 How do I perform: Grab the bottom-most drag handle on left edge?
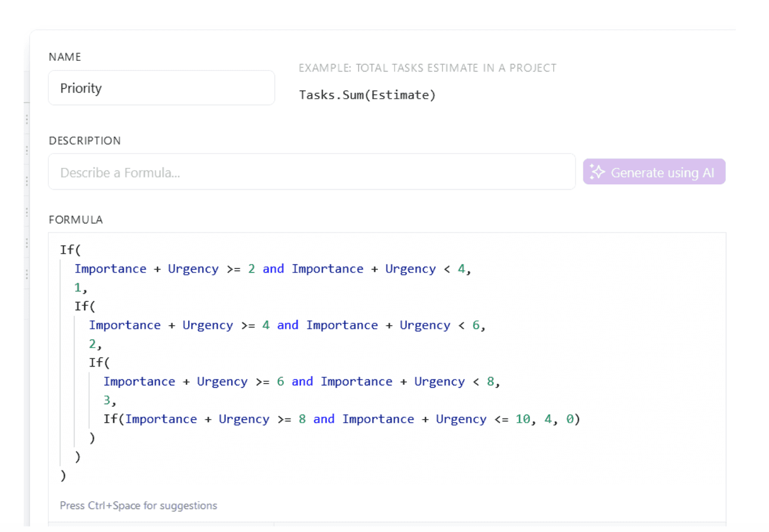point(27,274)
